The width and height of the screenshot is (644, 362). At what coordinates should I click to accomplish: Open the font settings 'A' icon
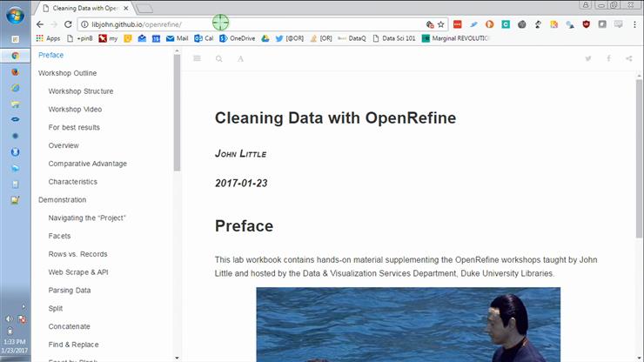click(241, 59)
